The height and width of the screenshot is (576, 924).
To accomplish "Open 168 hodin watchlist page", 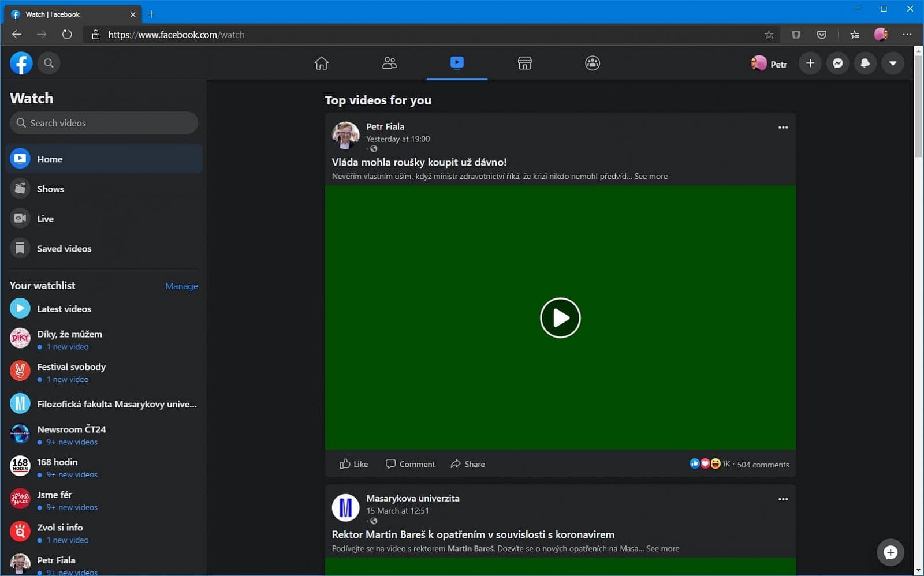I will pos(104,467).
